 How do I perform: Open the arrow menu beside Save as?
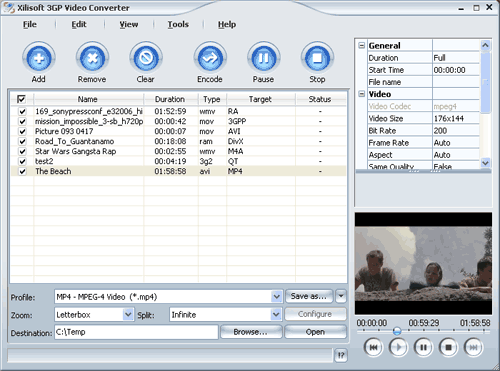(x=341, y=296)
